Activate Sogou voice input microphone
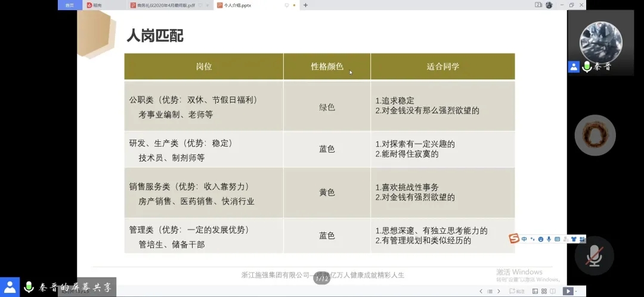The image size is (644, 297). coord(549,239)
